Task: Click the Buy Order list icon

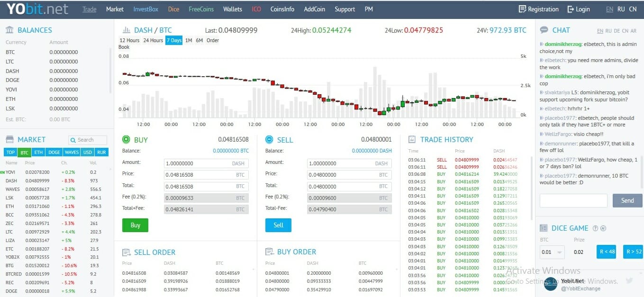Action: pos(270,252)
